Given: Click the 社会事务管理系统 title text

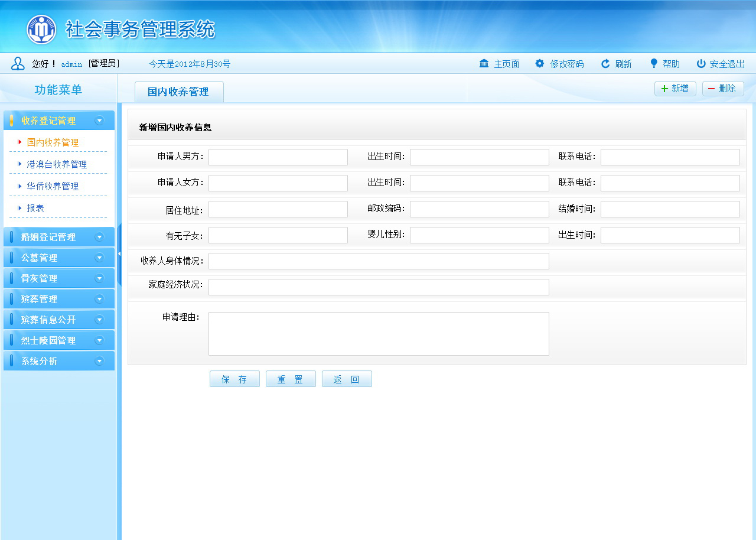Looking at the screenshot, I should pos(140,30).
